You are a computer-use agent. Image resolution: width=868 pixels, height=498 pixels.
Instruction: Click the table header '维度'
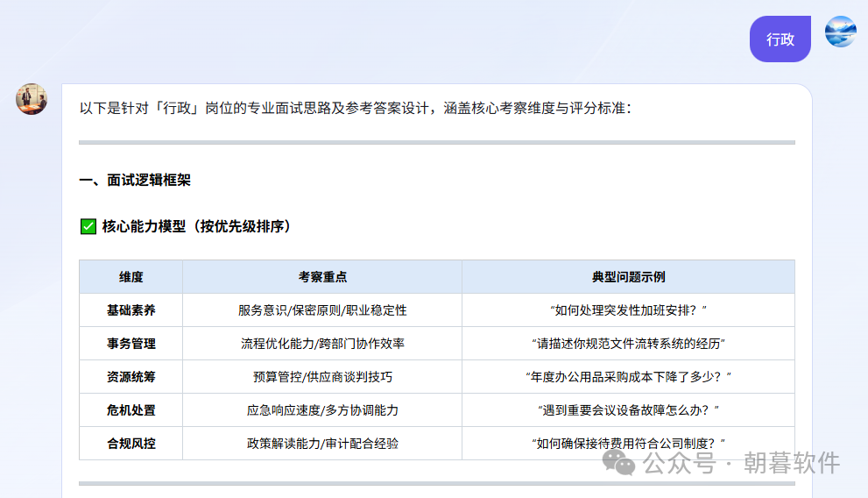click(x=131, y=277)
